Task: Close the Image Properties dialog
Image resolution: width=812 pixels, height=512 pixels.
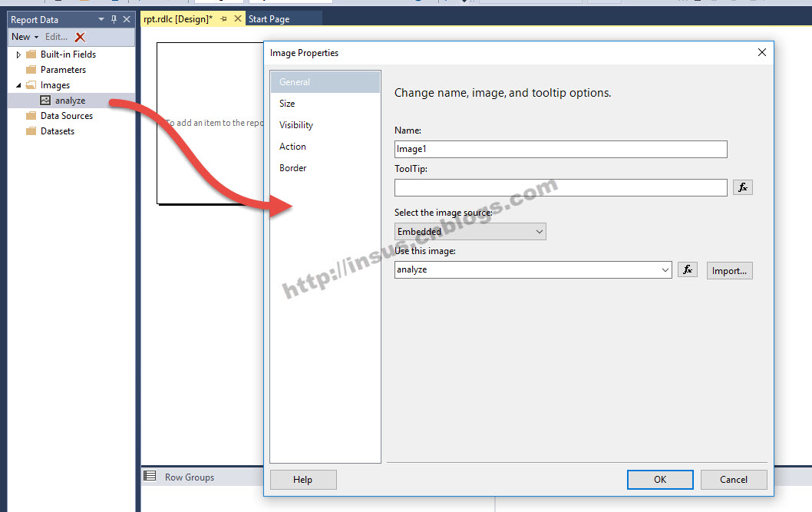Action: tap(762, 52)
